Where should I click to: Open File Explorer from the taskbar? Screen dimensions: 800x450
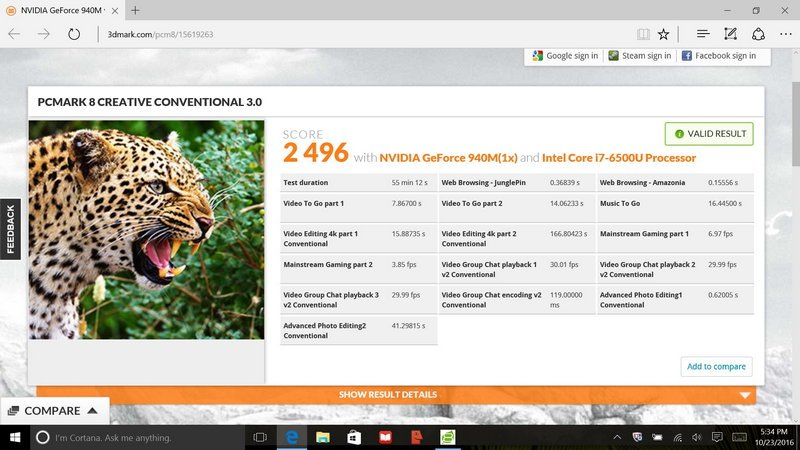(322, 438)
